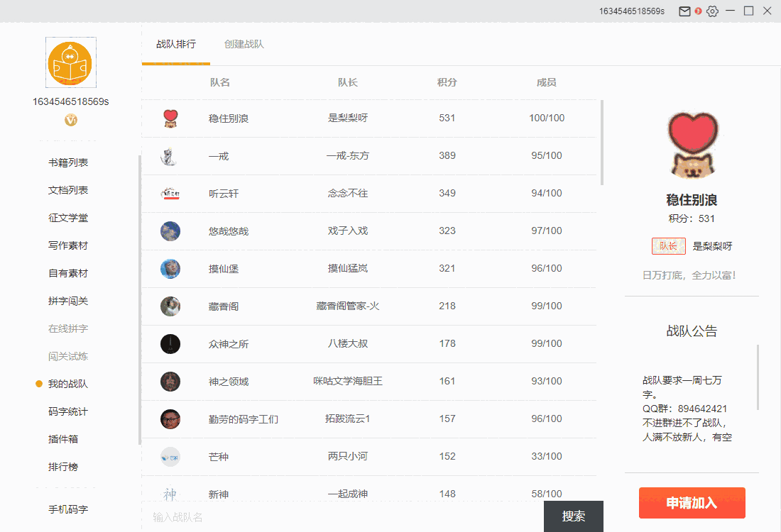Image resolution: width=781 pixels, height=532 pixels.
Task: Go to 征文学堂 from the sidebar
Action: point(67,217)
